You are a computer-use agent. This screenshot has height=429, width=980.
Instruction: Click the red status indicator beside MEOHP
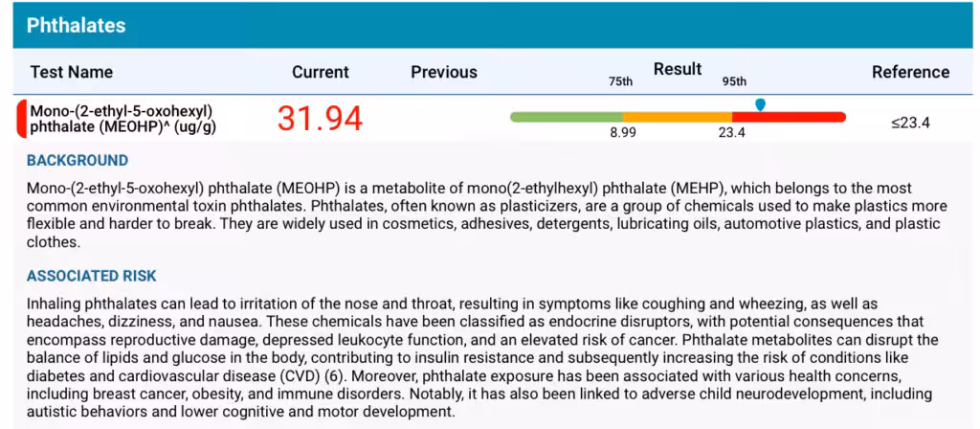tap(21, 118)
